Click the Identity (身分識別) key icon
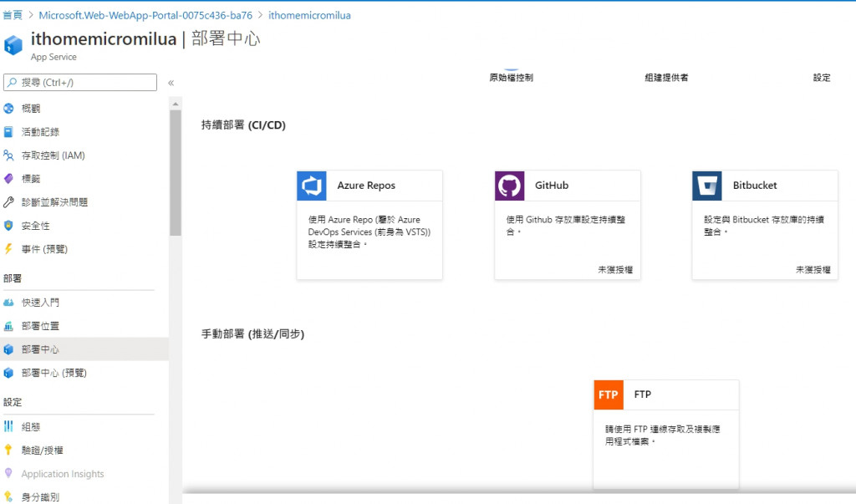Viewport: 856px width, 504px height. 8,497
